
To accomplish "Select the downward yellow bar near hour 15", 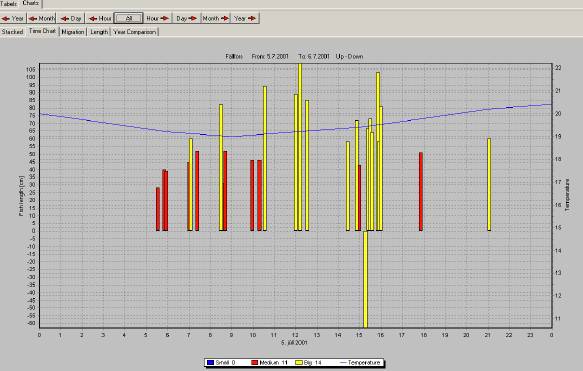I will [365, 279].
